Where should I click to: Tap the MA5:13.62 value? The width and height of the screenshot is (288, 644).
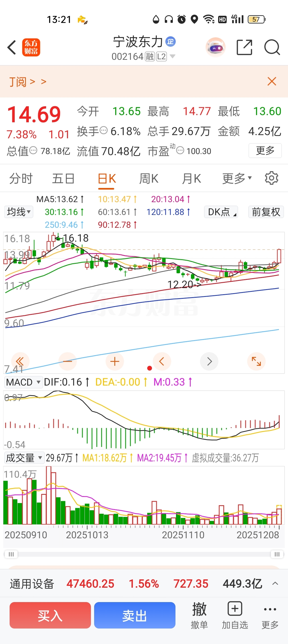point(60,199)
